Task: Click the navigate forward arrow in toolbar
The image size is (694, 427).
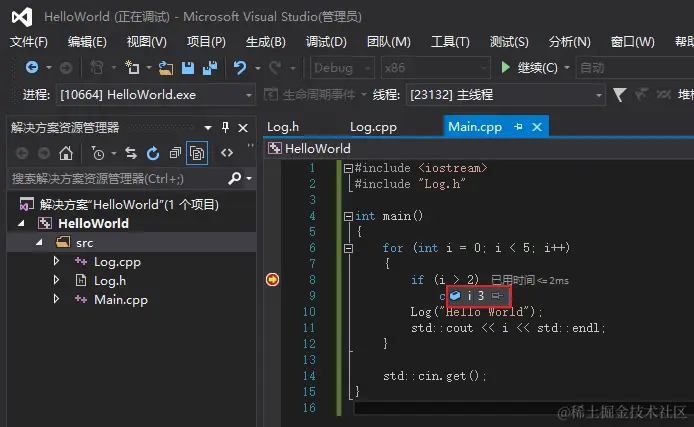Action: (x=66, y=68)
